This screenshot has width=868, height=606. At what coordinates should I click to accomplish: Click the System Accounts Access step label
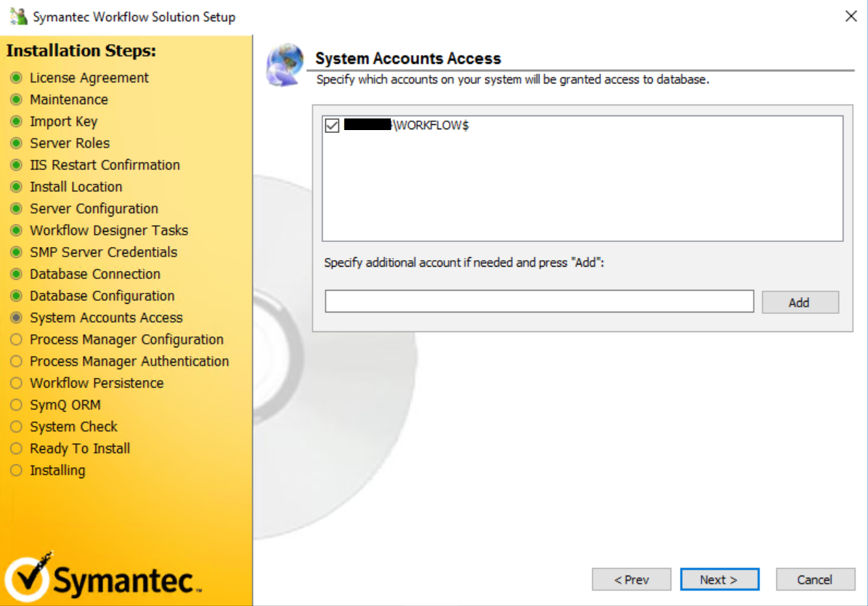click(106, 318)
